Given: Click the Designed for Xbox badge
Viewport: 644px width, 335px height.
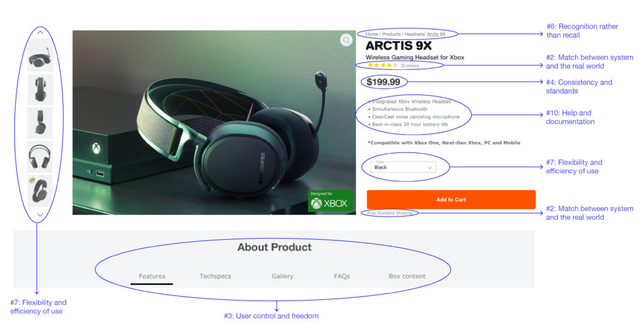Looking at the screenshot, I should (x=330, y=201).
